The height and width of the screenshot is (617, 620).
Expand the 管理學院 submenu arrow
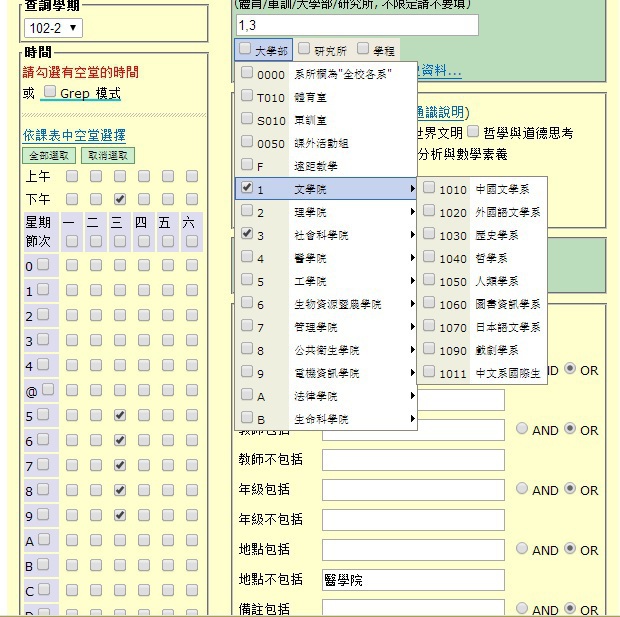(x=412, y=327)
